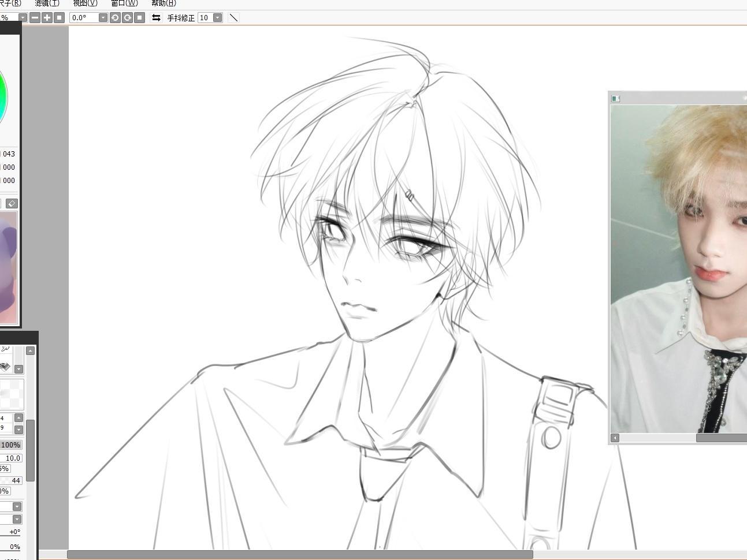
Task: Toggle the straight line drawing mode
Action: point(233,17)
